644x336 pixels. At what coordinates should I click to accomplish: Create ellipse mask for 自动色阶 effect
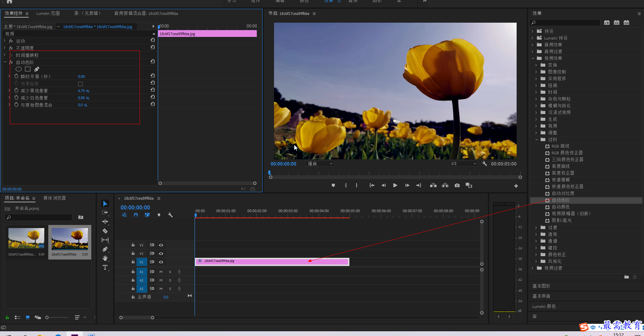click(x=19, y=69)
